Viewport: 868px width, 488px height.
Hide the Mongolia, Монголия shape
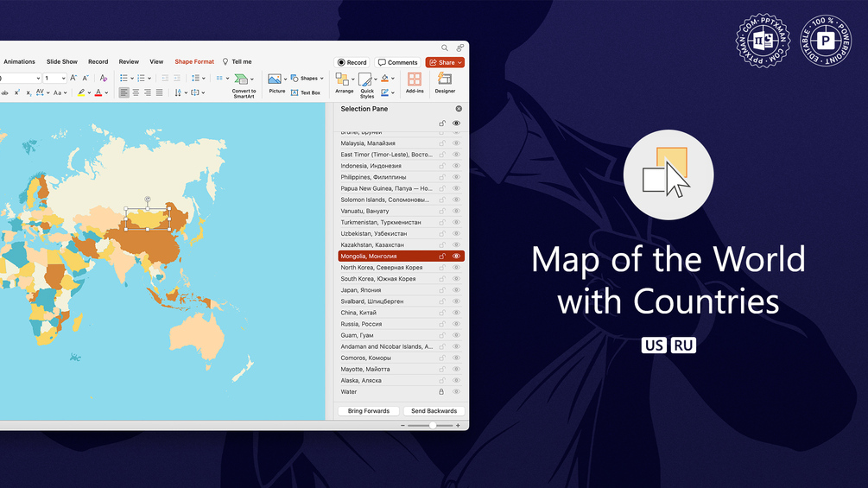pos(456,257)
